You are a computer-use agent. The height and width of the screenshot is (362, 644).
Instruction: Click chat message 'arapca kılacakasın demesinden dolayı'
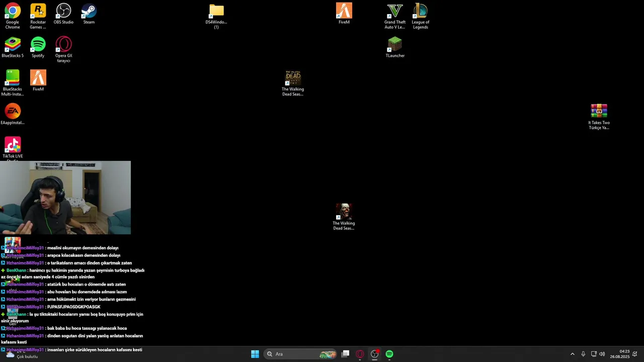click(84, 255)
